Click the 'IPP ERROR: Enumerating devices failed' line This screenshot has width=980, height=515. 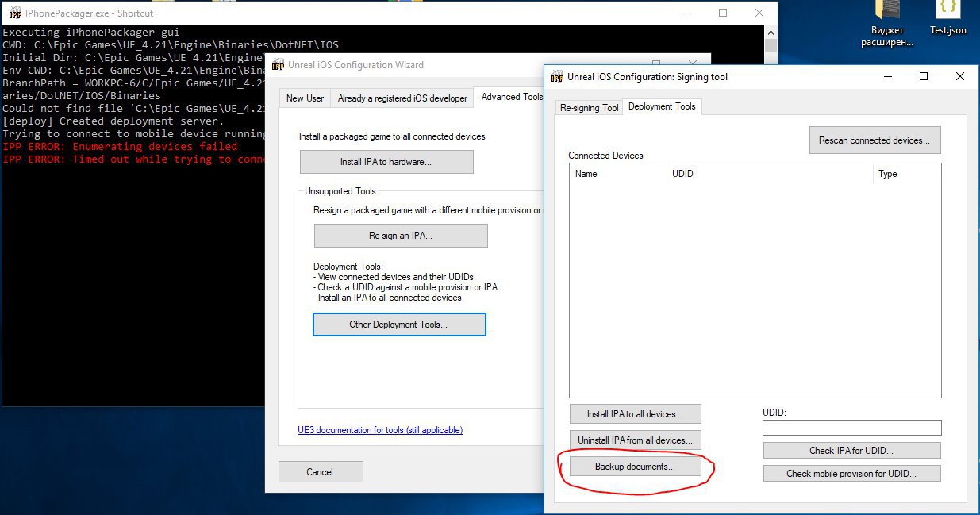click(120, 146)
